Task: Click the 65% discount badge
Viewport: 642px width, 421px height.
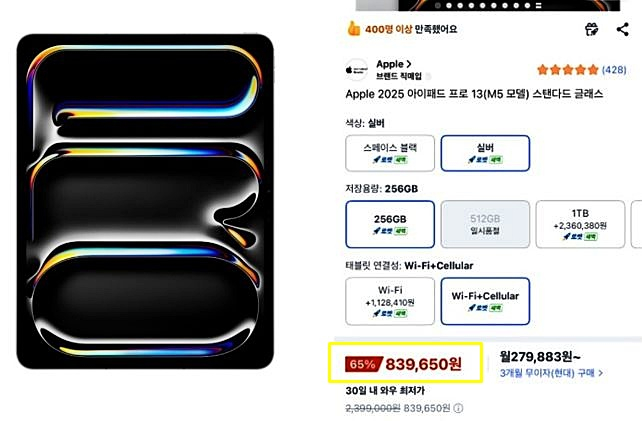Action: pyautogui.click(x=361, y=365)
